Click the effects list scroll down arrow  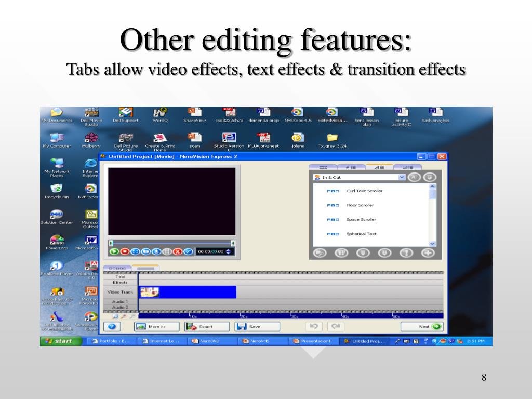[x=432, y=244]
